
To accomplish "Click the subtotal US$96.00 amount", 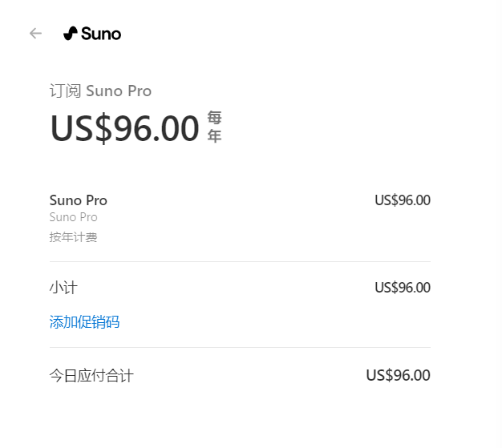I will coord(402,288).
